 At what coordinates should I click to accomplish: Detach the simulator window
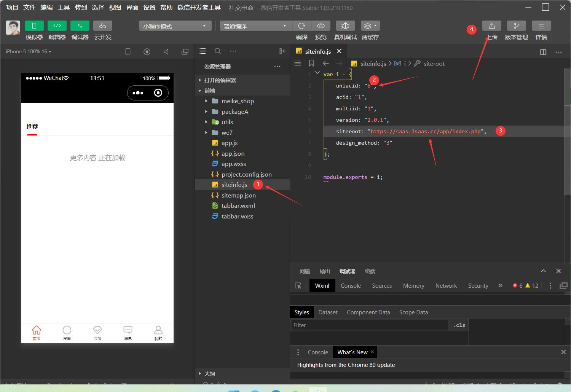coord(185,52)
